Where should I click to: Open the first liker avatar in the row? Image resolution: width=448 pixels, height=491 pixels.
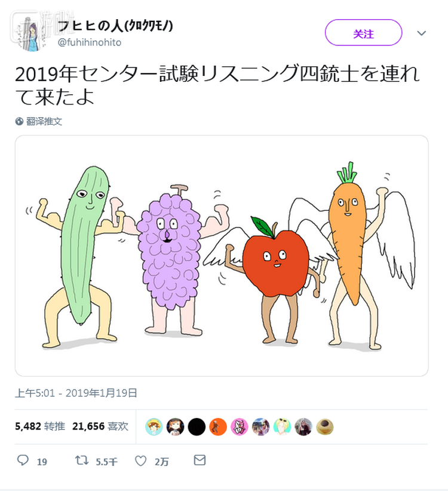pyautogui.click(x=154, y=426)
